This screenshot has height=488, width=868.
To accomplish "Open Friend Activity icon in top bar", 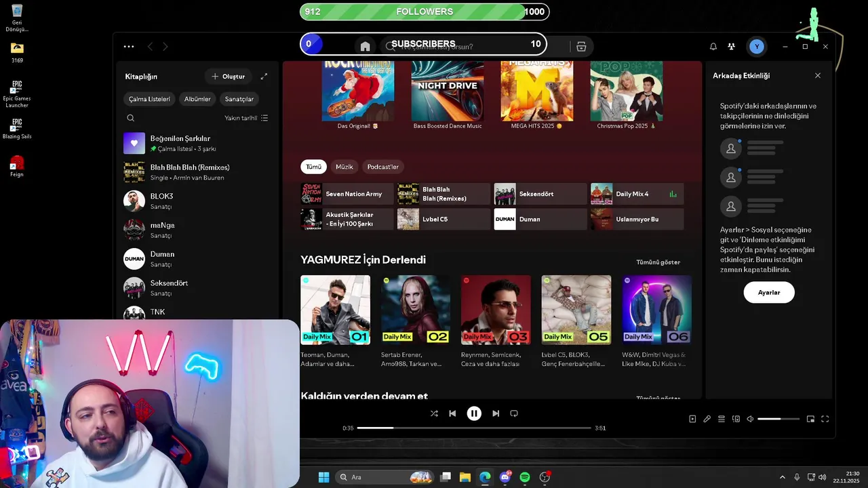I will point(731,47).
